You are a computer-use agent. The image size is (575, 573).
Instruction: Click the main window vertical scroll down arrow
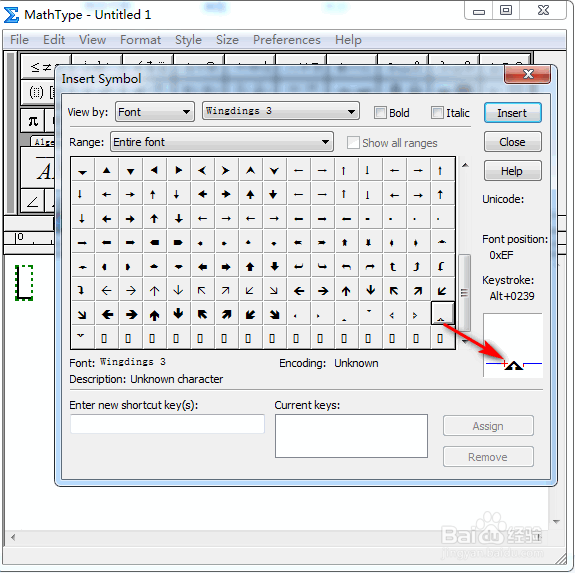point(556,521)
